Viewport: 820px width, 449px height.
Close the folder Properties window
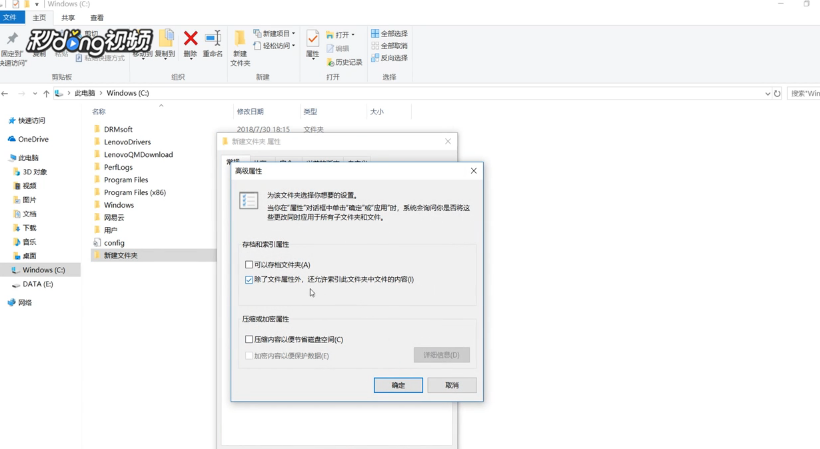pyautogui.click(x=448, y=142)
